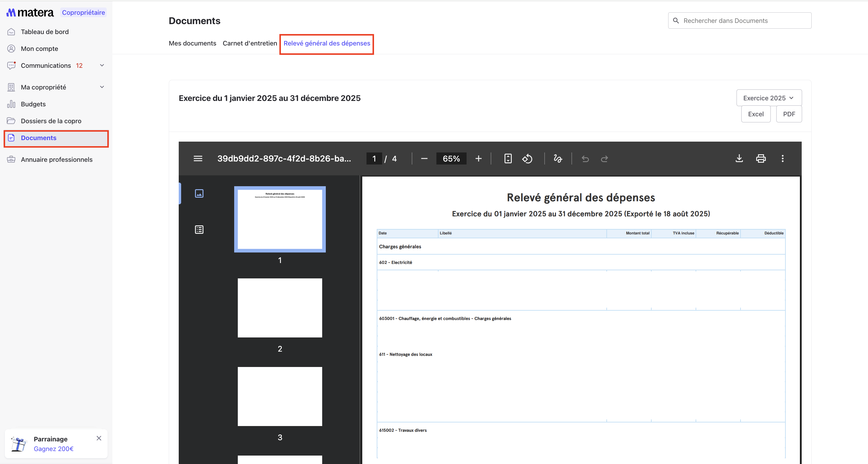
Task: Export the report with the Excel button
Action: [x=756, y=114]
